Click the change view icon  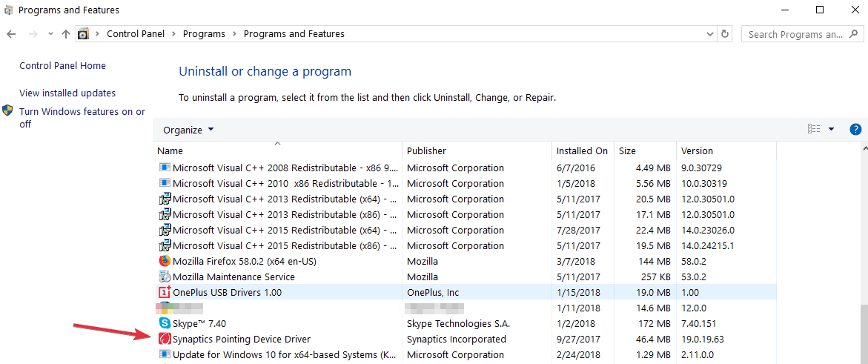pos(814,130)
